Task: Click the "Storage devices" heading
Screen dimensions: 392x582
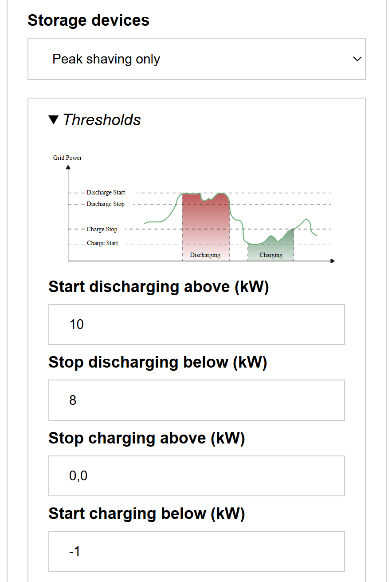Action: (88, 20)
